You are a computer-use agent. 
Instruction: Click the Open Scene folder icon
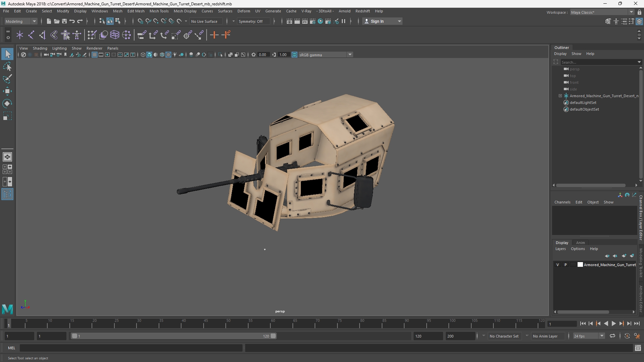coord(57,21)
